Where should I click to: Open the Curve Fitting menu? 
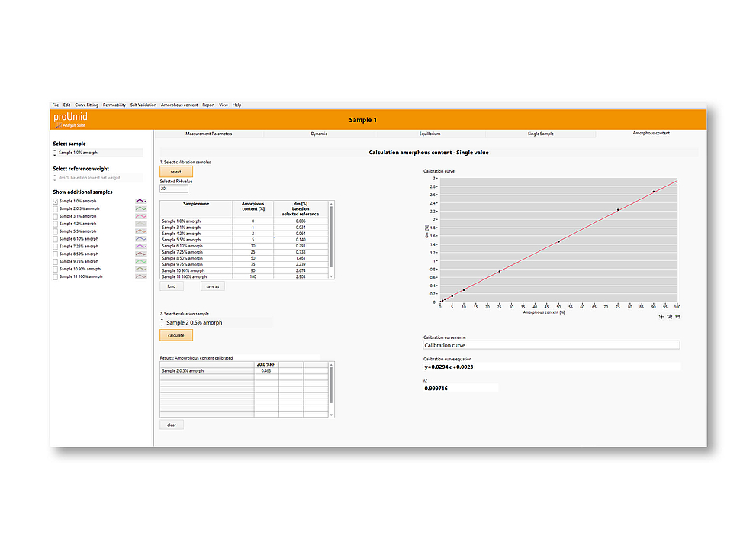86,105
